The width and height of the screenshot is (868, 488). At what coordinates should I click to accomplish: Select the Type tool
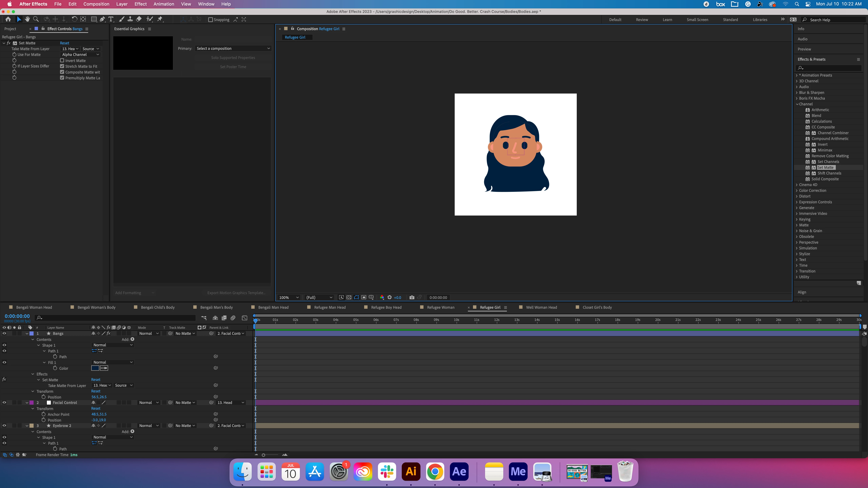(x=111, y=19)
